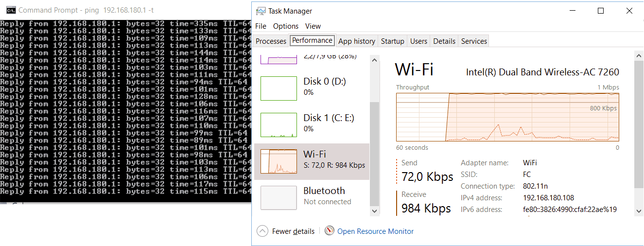The image size is (644, 246).
Task: Click the Wi-Fi heading in details pane
Action: (x=414, y=70)
